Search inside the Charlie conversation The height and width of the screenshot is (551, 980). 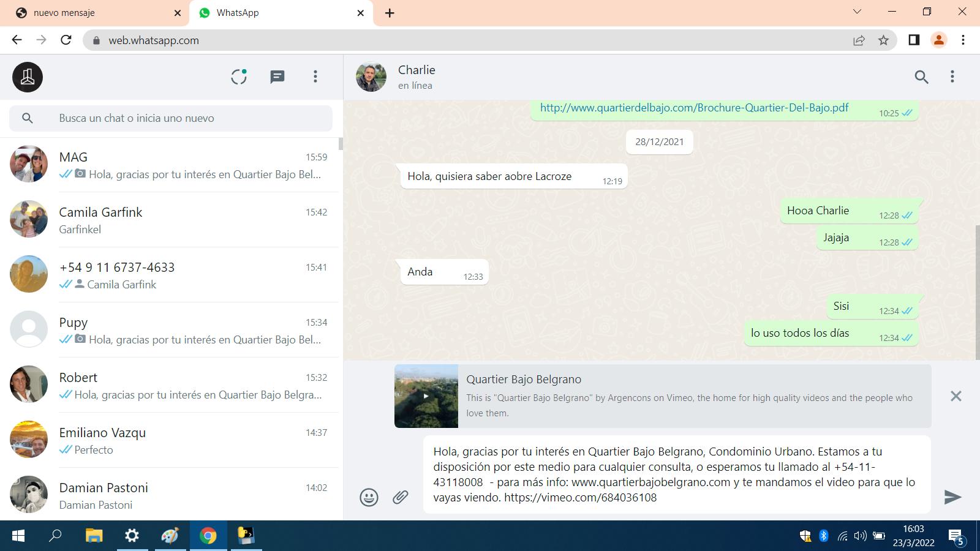[921, 77]
